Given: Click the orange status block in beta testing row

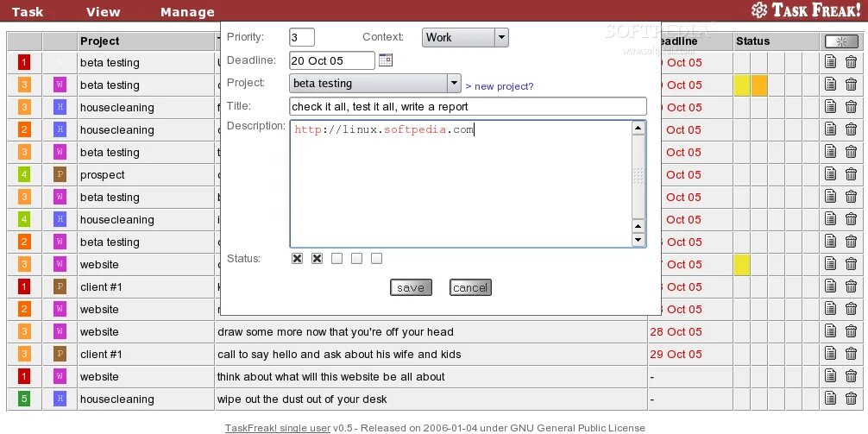Looking at the screenshot, I should (759, 85).
